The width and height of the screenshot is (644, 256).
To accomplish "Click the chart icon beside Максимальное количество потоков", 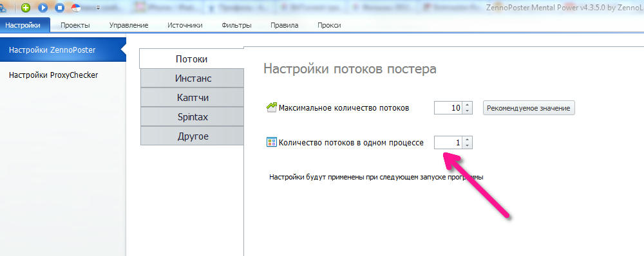I will (272, 108).
